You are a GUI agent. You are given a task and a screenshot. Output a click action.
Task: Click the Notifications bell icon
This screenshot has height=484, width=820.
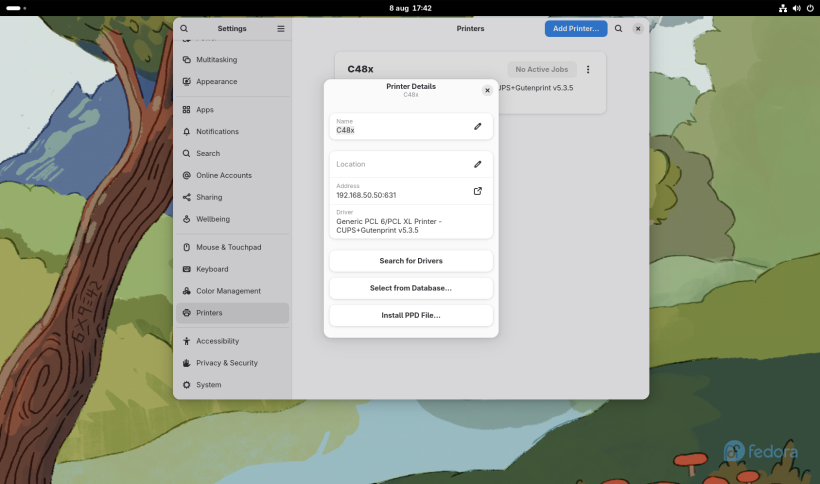point(187,132)
